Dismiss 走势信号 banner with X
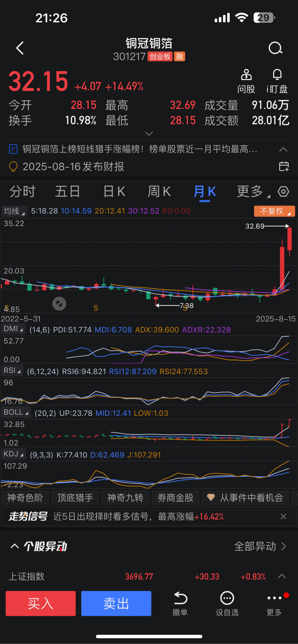Screen dimensions: 298x644 [284, 517]
